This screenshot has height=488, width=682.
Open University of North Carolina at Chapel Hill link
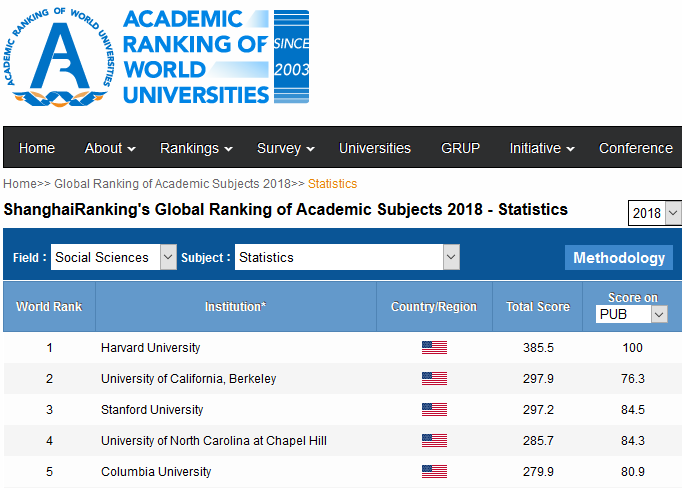[214, 441]
